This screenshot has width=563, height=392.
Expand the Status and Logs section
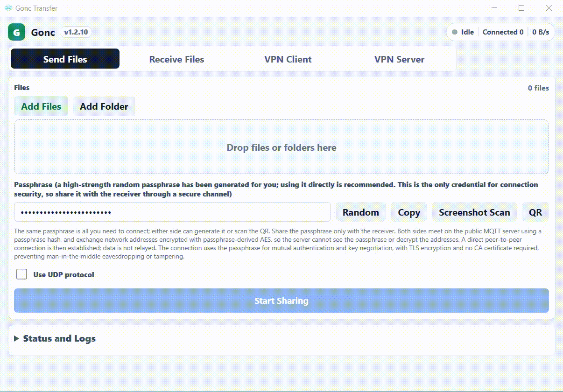55,338
